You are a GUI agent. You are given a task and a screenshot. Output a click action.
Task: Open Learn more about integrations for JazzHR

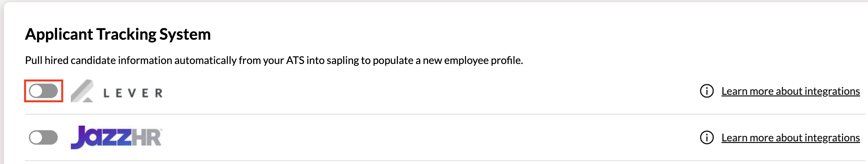pos(791,137)
